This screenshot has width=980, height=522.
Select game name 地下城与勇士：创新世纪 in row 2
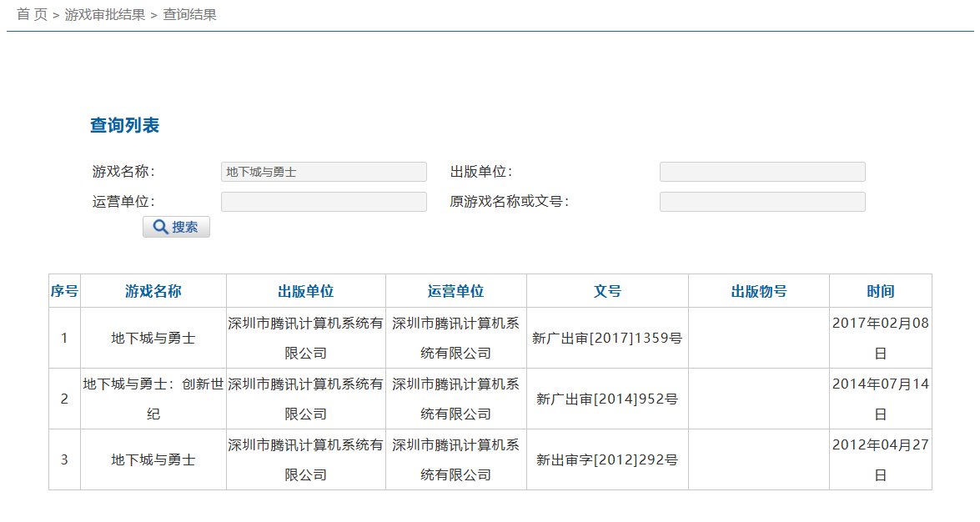coord(153,399)
